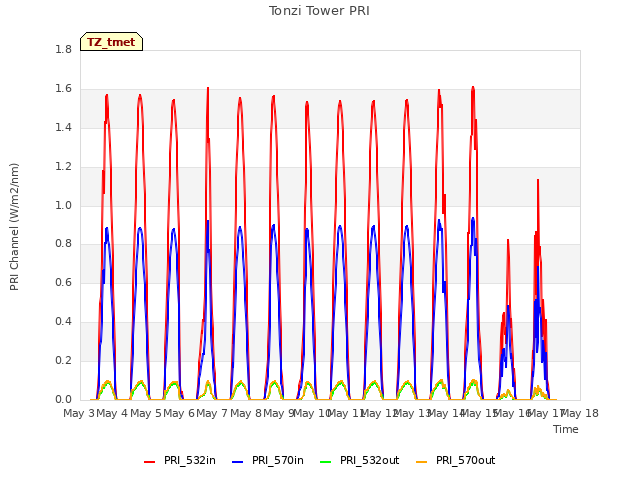The height and width of the screenshot is (480, 640).
Task: Click the tall red peak on May 6
Action: [208, 89]
